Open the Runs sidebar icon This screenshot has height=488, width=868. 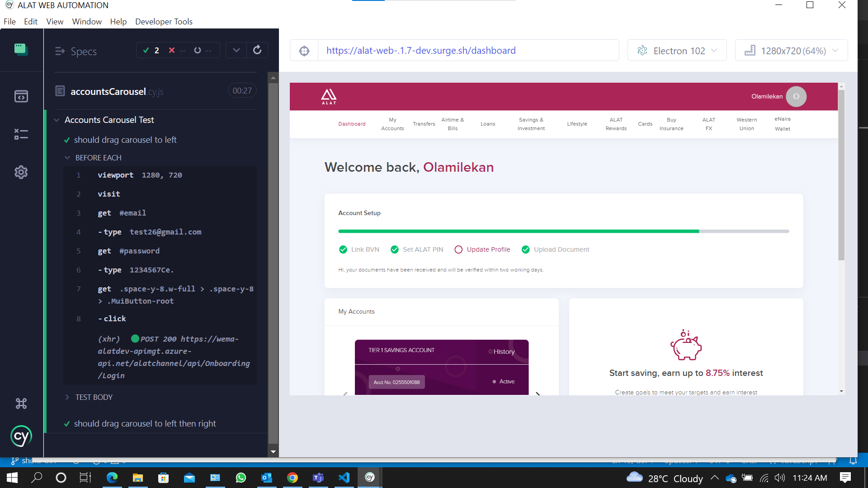click(x=21, y=134)
